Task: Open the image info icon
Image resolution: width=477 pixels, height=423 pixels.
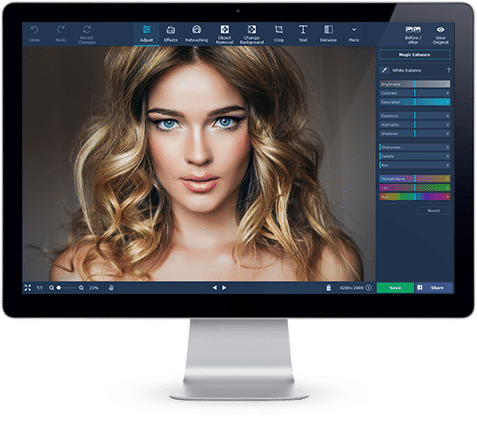Action: 368,288
